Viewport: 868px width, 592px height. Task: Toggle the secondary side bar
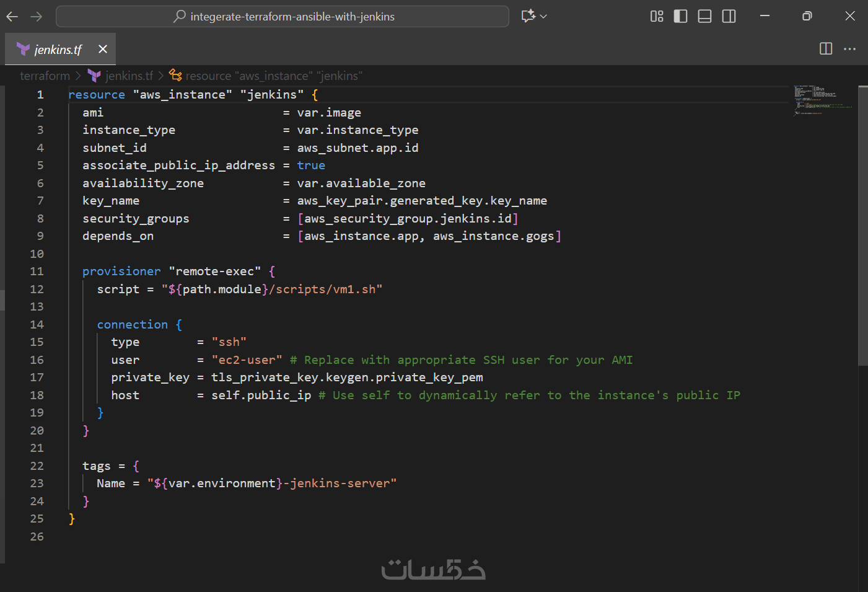click(x=729, y=16)
